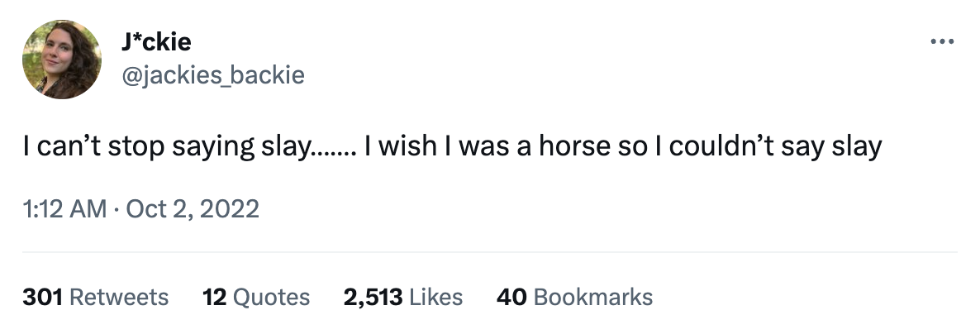This screenshot has width=980, height=334.
Task: Click the number 301 before Retweets
Action: click(x=42, y=297)
